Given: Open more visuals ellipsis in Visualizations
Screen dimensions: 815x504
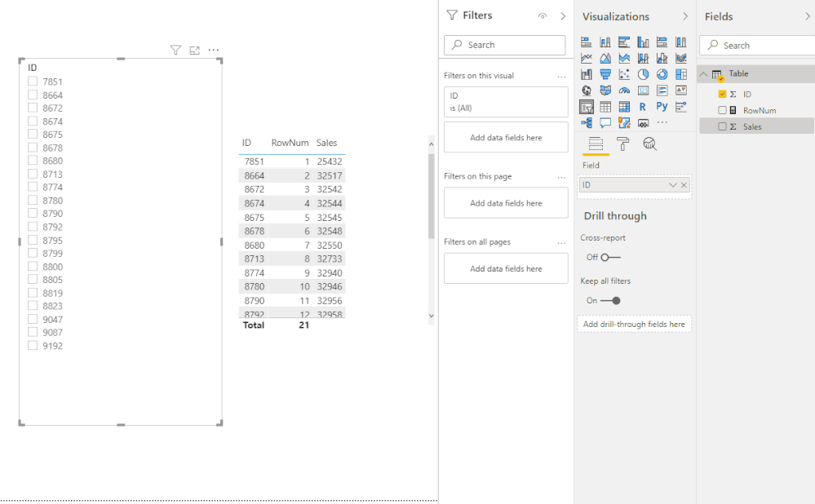Looking at the screenshot, I should (x=662, y=122).
